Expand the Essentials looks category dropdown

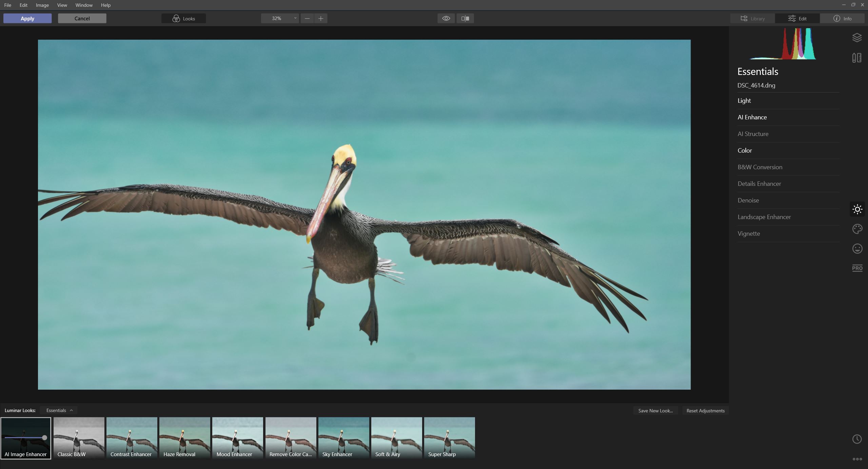[59, 410]
